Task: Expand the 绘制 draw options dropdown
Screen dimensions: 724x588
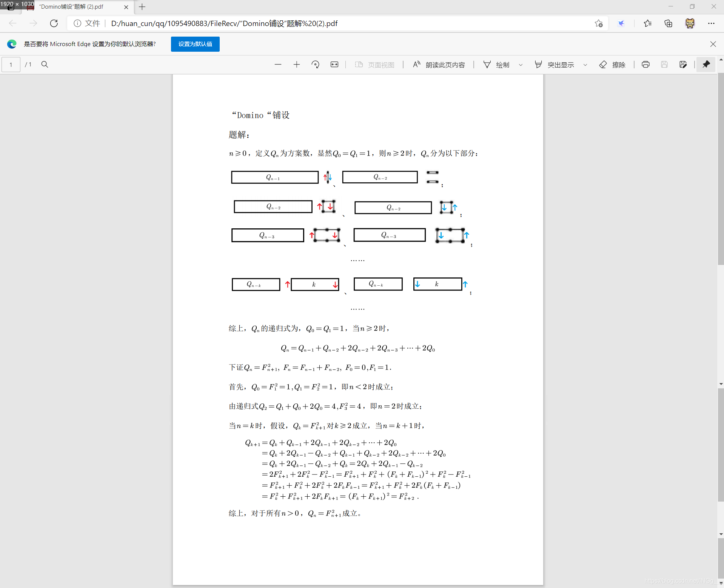Action: coord(521,65)
